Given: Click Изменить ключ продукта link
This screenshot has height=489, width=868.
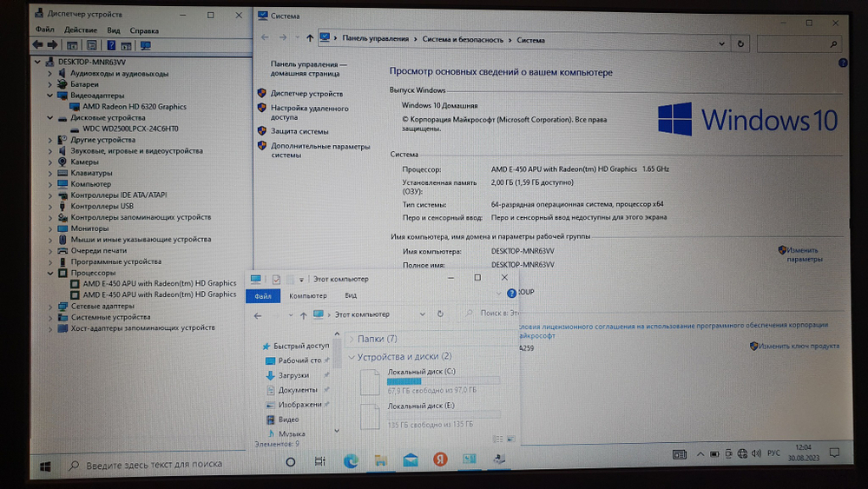Looking at the screenshot, I should [x=799, y=346].
